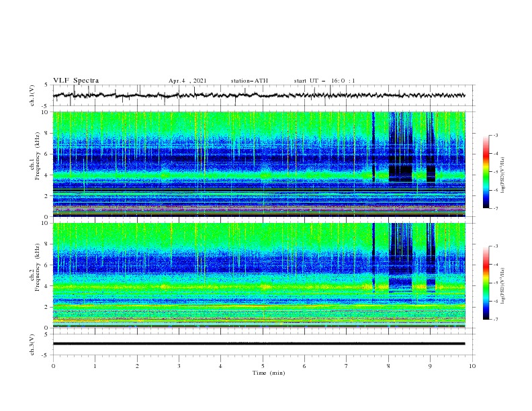
Task: Select the log(PSD) label beside ch.1 colorbar
Action: 502,175
